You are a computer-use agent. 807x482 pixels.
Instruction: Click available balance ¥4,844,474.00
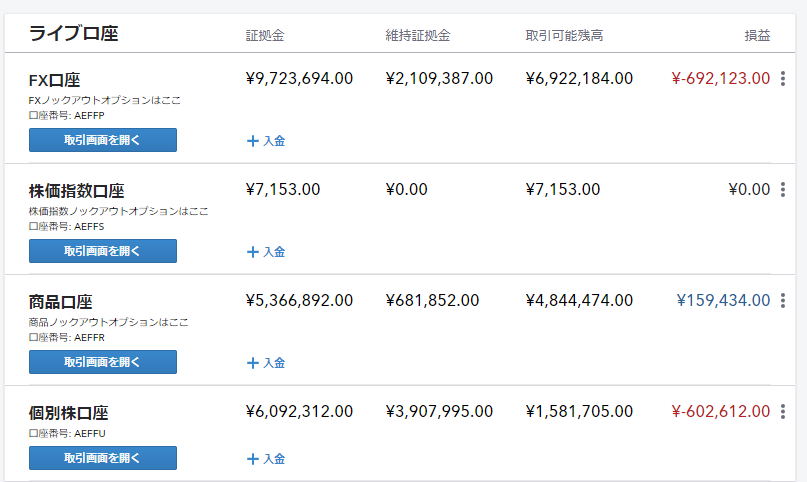[x=580, y=300]
